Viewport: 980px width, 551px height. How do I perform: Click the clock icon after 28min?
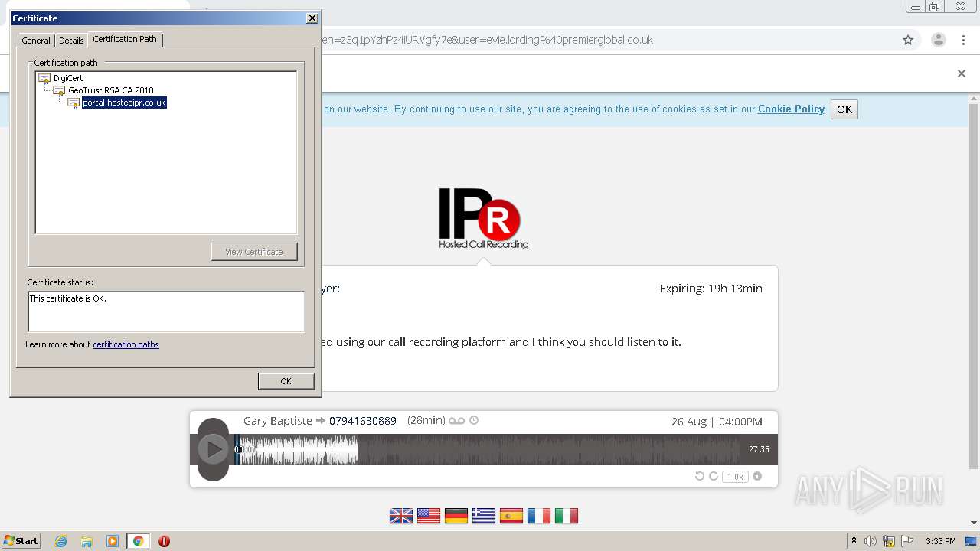click(x=474, y=420)
